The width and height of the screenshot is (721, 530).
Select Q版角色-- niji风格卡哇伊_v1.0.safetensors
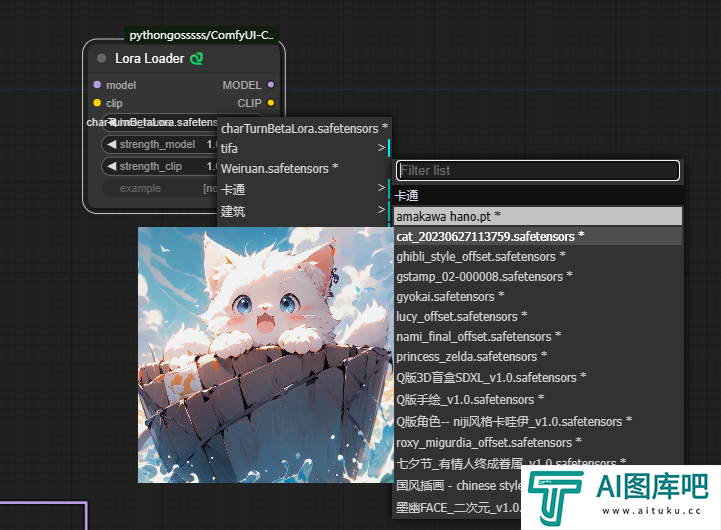(538, 422)
